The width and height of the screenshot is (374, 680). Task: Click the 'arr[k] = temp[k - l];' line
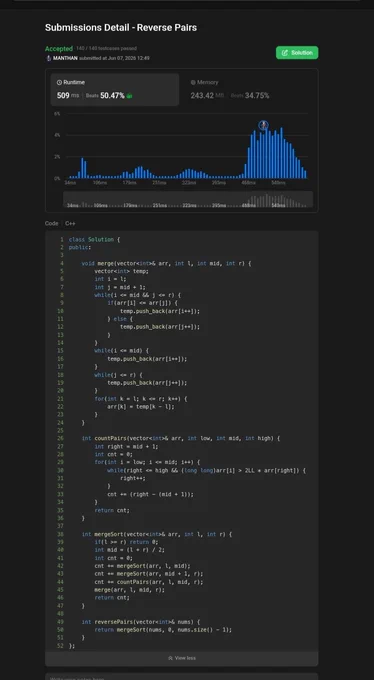click(x=141, y=407)
